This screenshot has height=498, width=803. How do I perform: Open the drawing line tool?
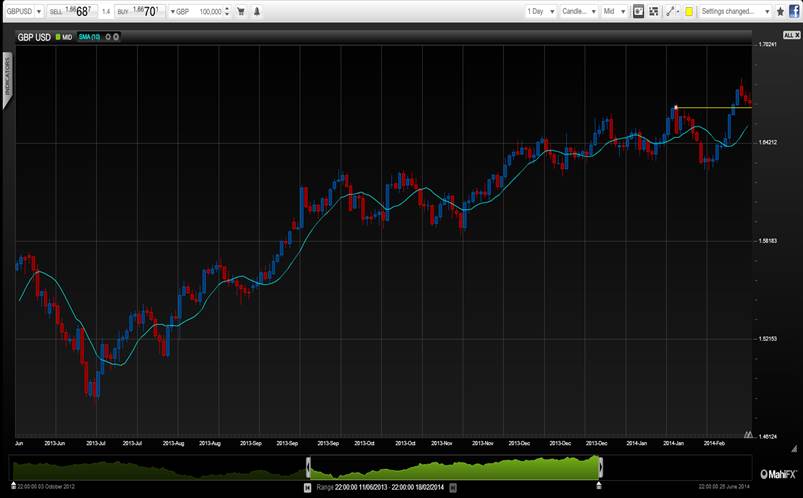(x=672, y=12)
